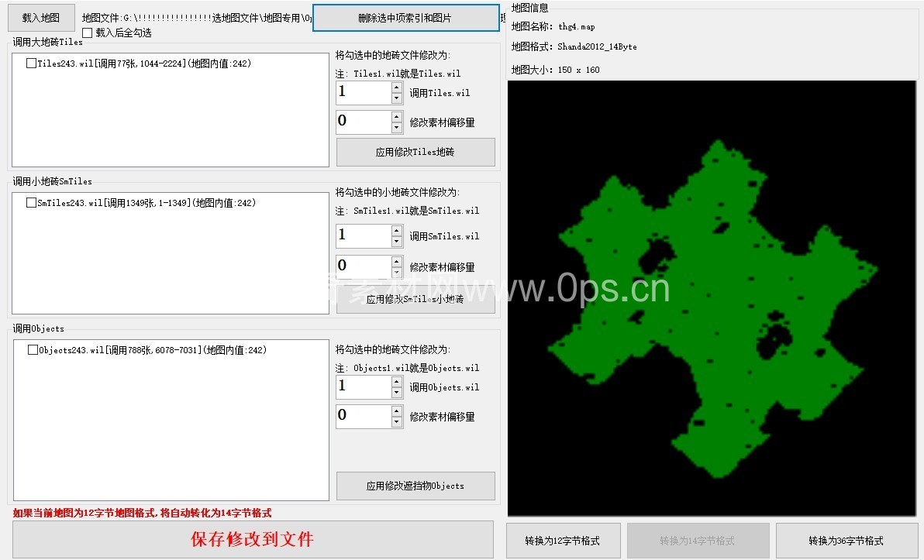Decrease the 调用Tiles.wil spinner value
The height and width of the screenshot is (560, 924).
click(397, 98)
